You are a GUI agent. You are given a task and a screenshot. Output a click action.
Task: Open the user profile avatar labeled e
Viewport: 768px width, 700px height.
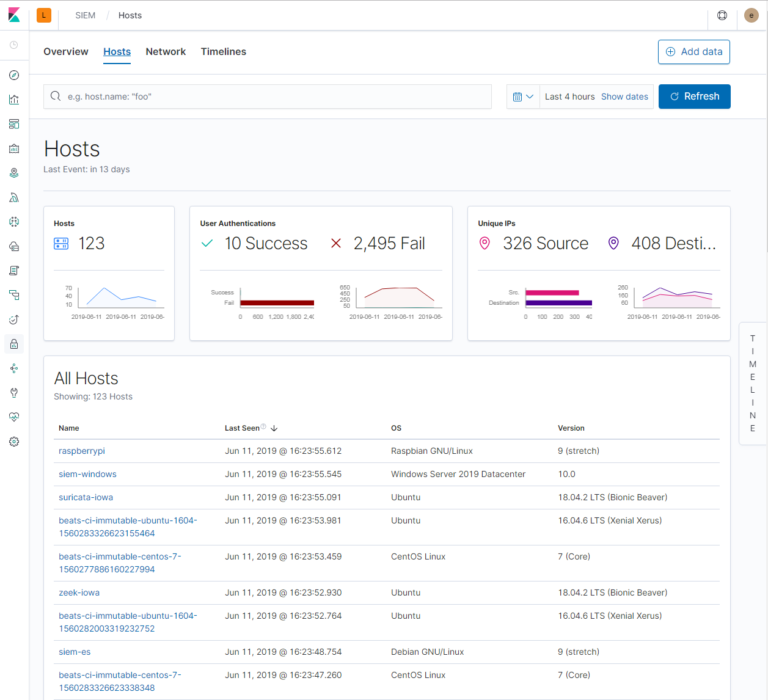[752, 15]
